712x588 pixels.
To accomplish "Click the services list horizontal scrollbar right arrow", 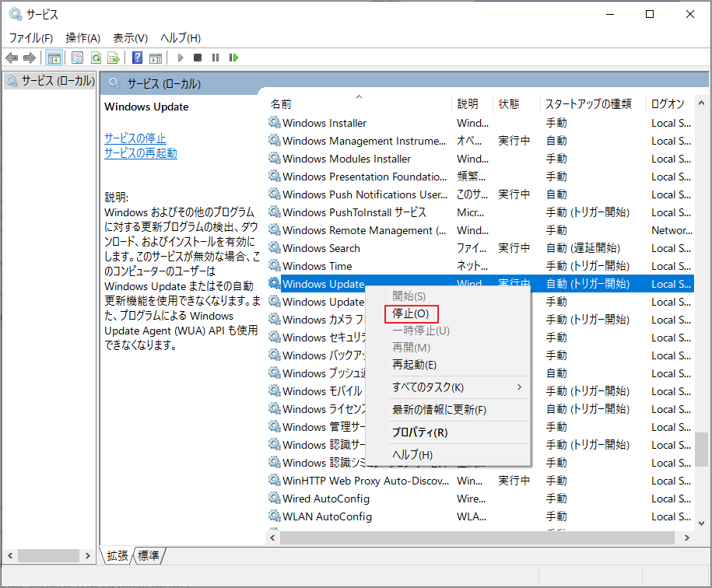I will 687,537.
